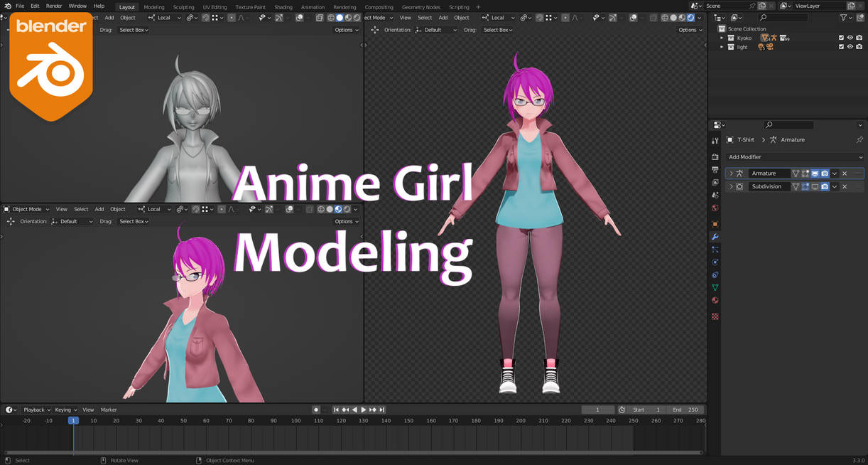868x465 pixels.
Task: Hide Kyoko in the viewport with eye toggle
Action: (x=850, y=38)
